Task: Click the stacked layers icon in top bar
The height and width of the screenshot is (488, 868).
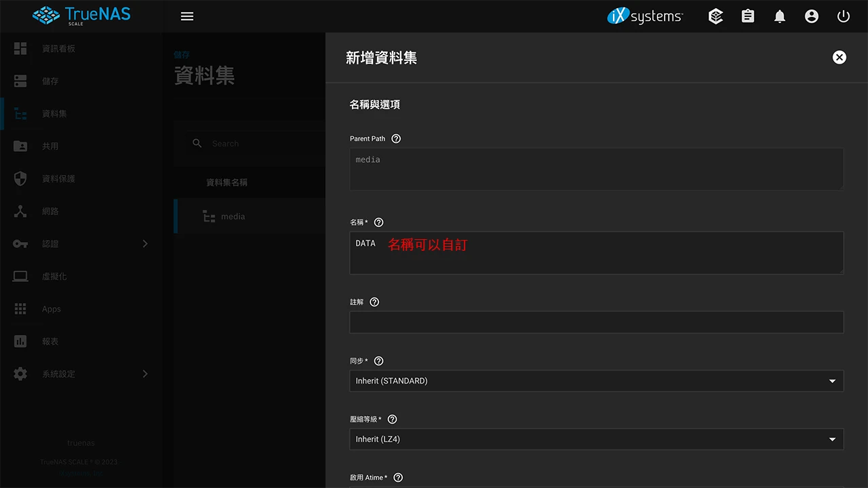Action: 715,16
